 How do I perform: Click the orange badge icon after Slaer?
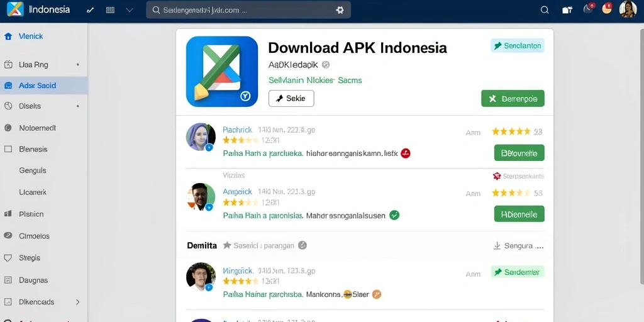click(x=377, y=294)
